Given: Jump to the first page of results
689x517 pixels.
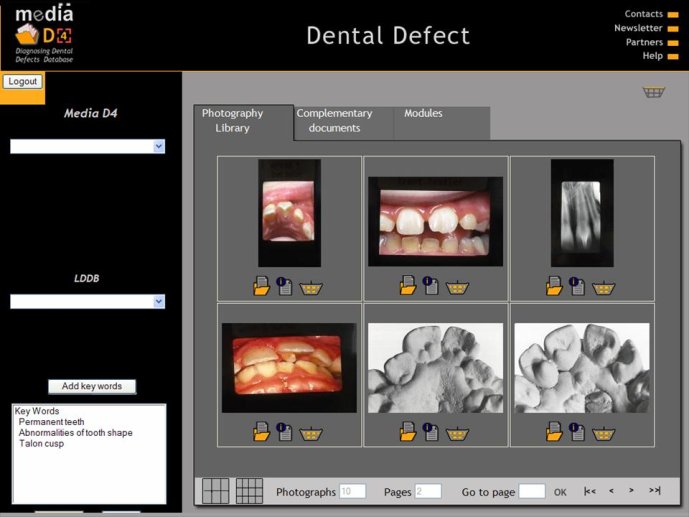Looking at the screenshot, I should [x=590, y=491].
